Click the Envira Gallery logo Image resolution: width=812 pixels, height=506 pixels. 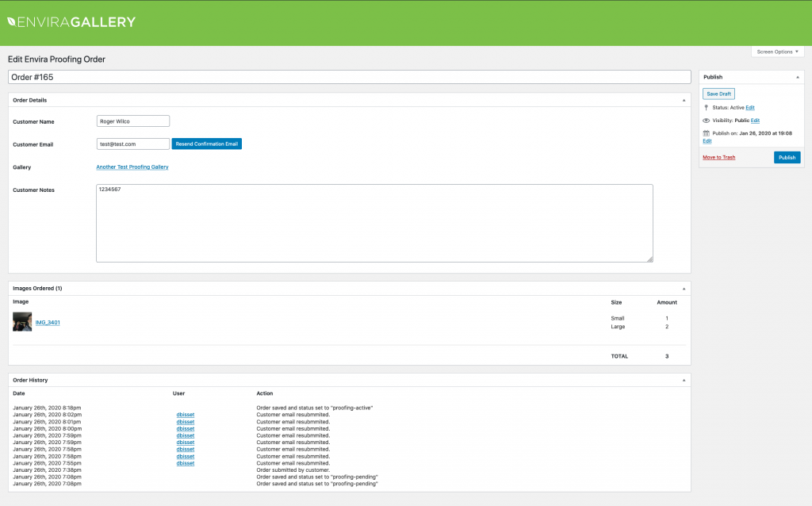pos(71,22)
